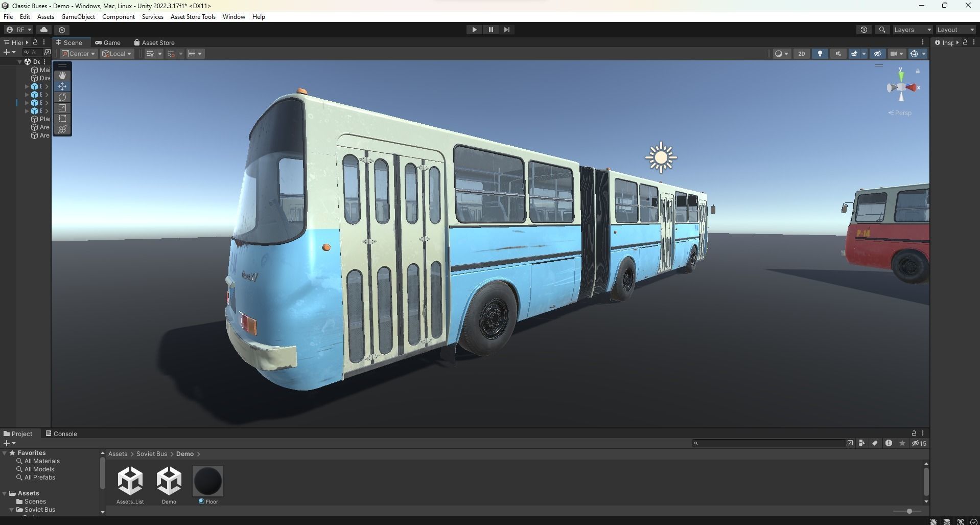Toggle scene effects (skybox, fog)
Image resolution: width=980 pixels, height=525 pixels.
pyautogui.click(x=854, y=54)
